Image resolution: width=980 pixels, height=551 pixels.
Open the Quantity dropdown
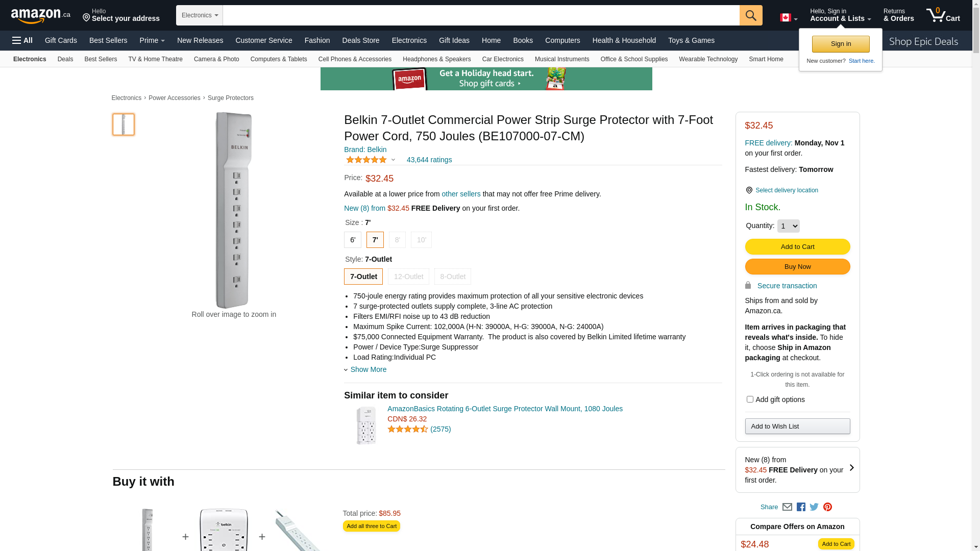(788, 226)
